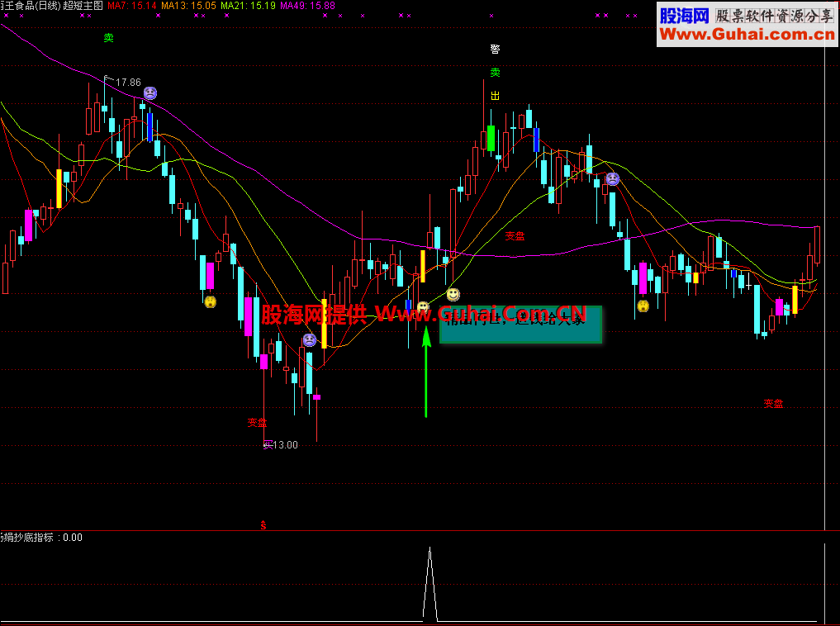Click the white spike peak in the indicator panel
This screenshot has height=626, width=840.
(x=429, y=548)
